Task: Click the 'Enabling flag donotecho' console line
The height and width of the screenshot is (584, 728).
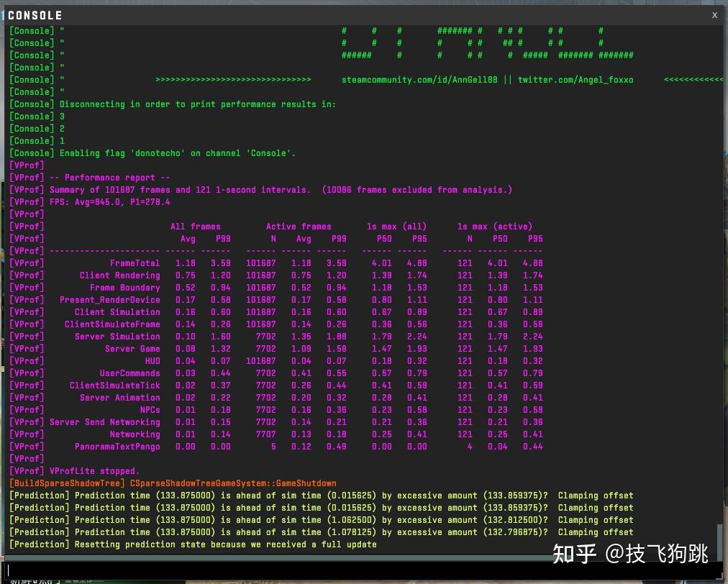Action: [x=153, y=153]
